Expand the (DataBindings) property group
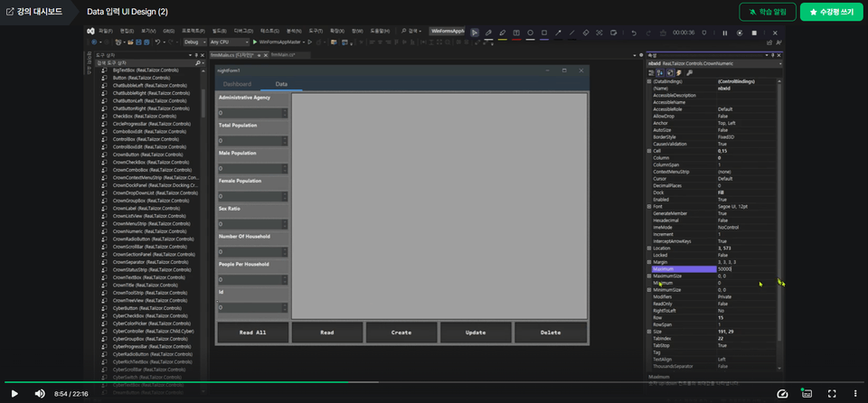 click(x=648, y=81)
